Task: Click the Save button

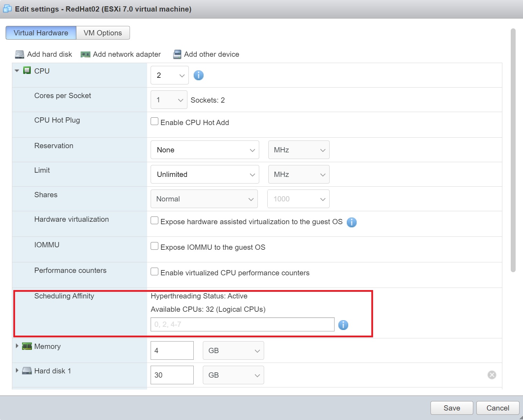Action: (x=452, y=408)
